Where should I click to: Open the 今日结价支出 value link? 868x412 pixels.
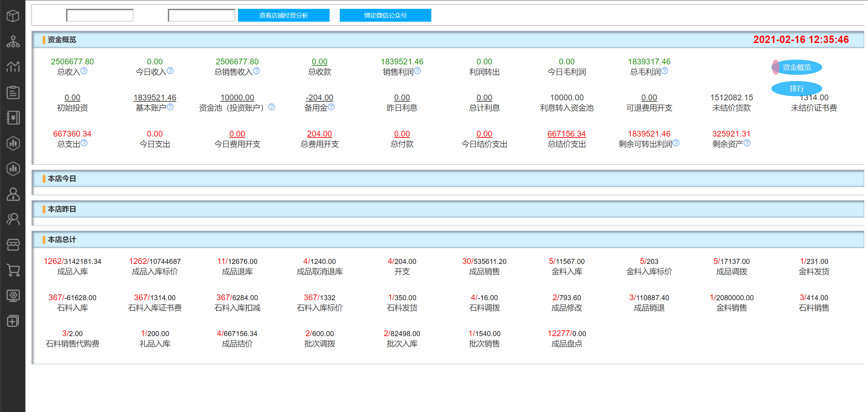pyautogui.click(x=484, y=134)
